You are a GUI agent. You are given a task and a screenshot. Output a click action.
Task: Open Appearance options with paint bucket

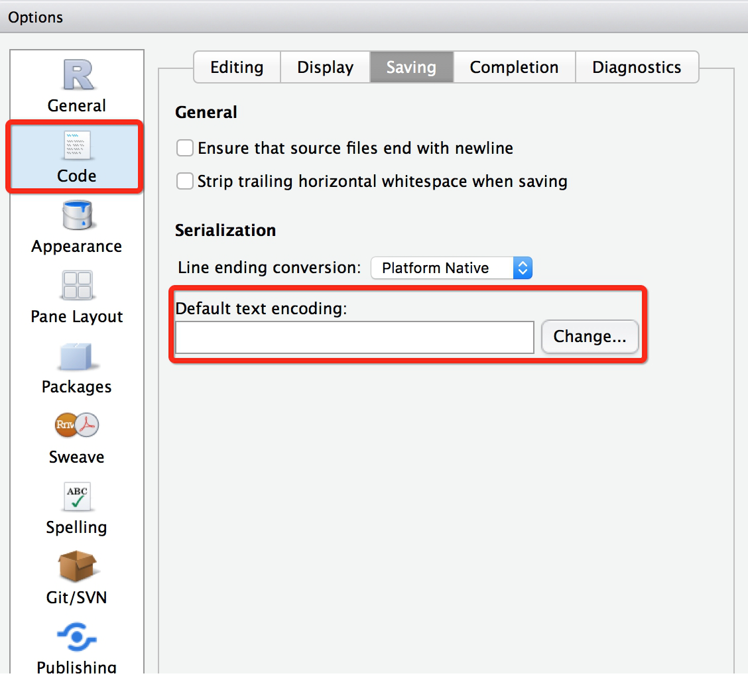click(x=77, y=227)
